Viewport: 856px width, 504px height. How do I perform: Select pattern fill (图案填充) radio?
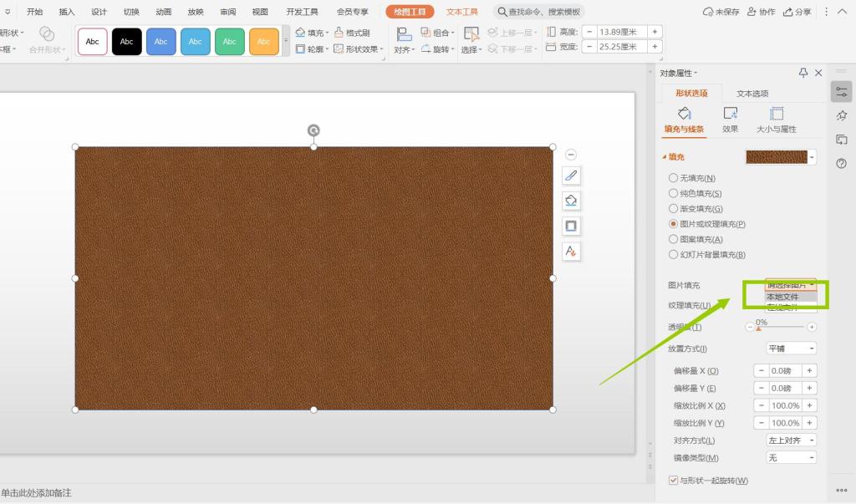(x=673, y=239)
